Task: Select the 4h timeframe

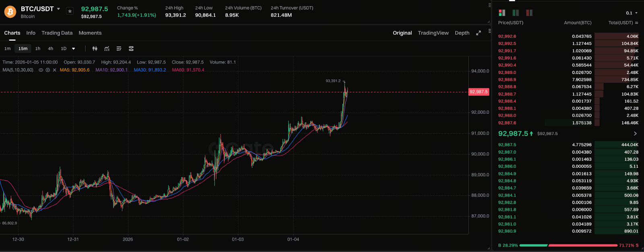Action: [51, 49]
